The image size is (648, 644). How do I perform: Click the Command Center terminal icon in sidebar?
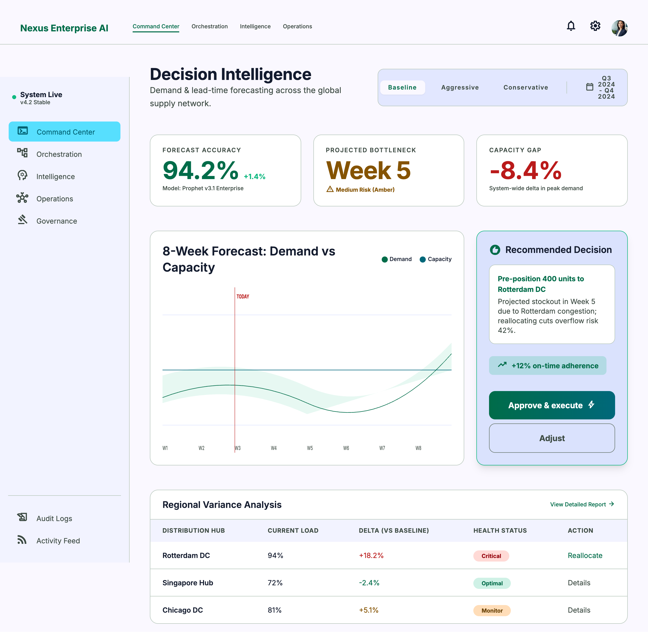click(23, 131)
